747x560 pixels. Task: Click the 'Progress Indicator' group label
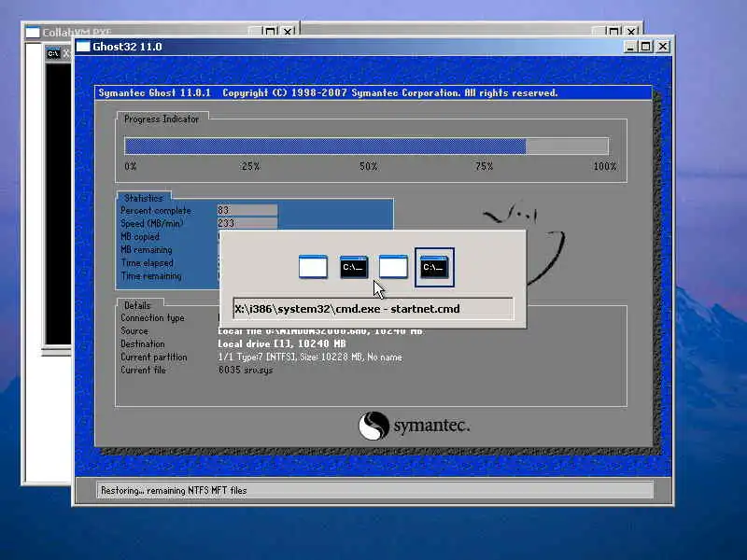click(162, 119)
